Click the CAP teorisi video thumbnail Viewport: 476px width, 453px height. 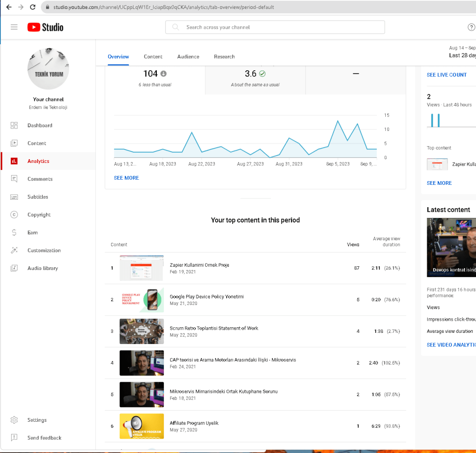coord(141,363)
